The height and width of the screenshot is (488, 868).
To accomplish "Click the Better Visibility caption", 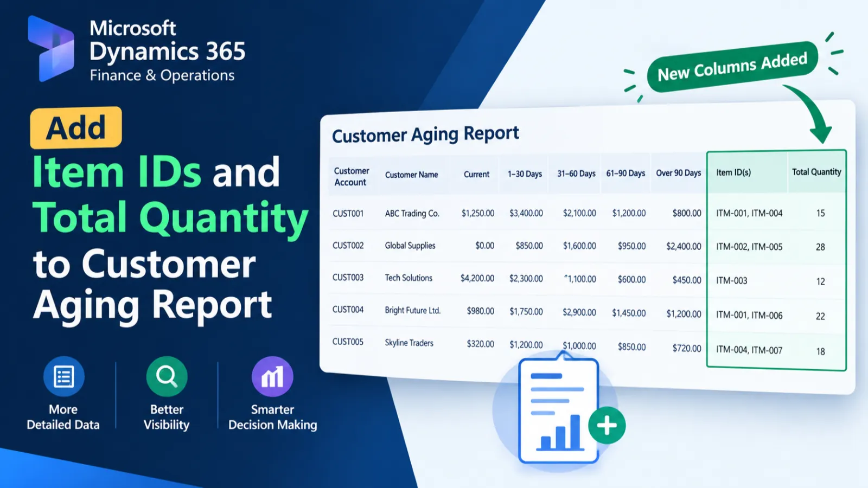I will tap(167, 417).
